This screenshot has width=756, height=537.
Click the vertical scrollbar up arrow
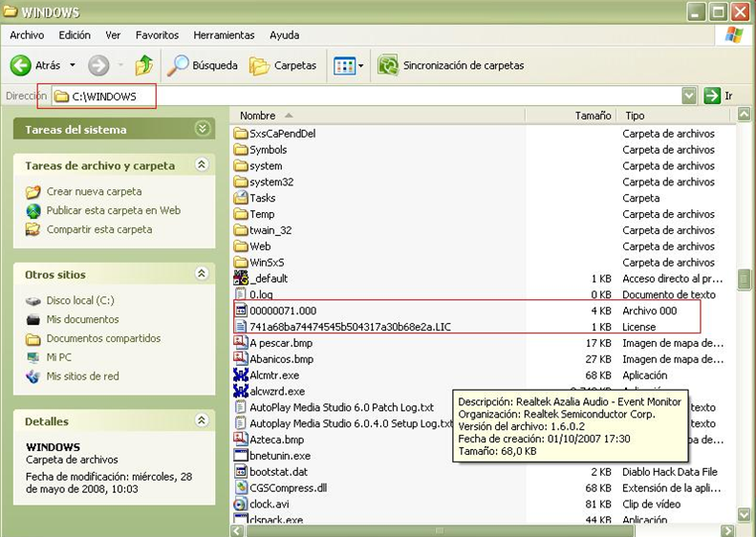[x=745, y=115]
